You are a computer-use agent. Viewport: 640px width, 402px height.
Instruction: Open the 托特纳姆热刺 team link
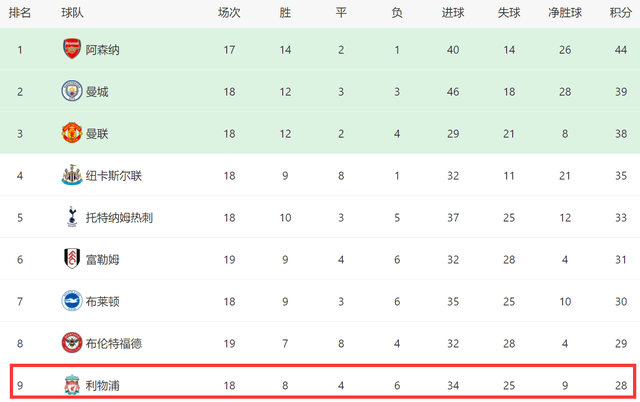(119, 218)
